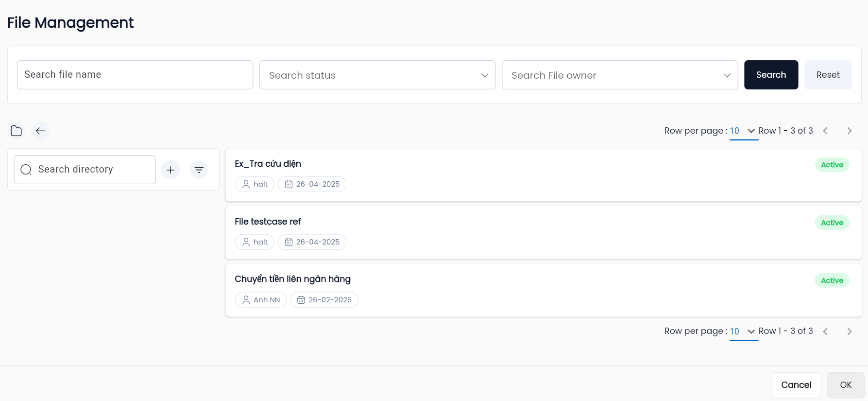Click magnifier icon in Search directory box

click(x=26, y=170)
